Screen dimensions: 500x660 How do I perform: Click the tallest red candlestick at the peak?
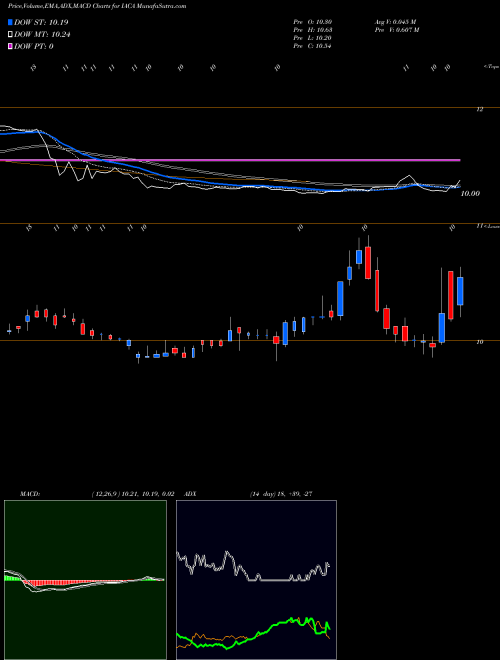click(368, 263)
